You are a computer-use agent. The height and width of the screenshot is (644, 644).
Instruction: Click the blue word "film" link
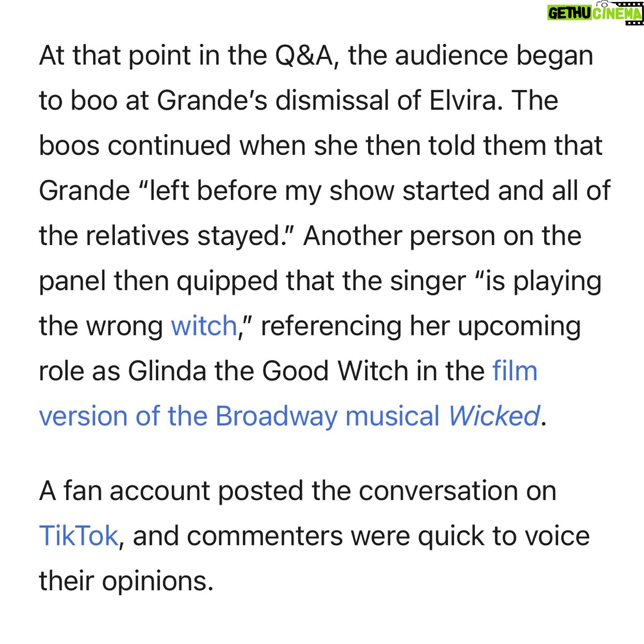click(515, 371)
